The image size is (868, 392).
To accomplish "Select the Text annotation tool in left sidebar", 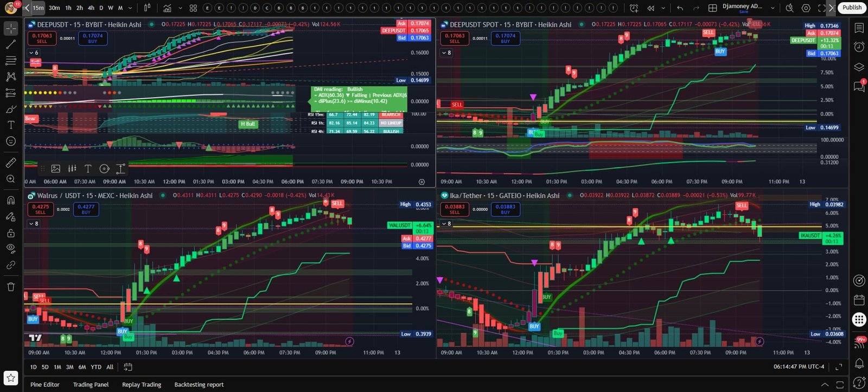I will click(x=11, y=125).
